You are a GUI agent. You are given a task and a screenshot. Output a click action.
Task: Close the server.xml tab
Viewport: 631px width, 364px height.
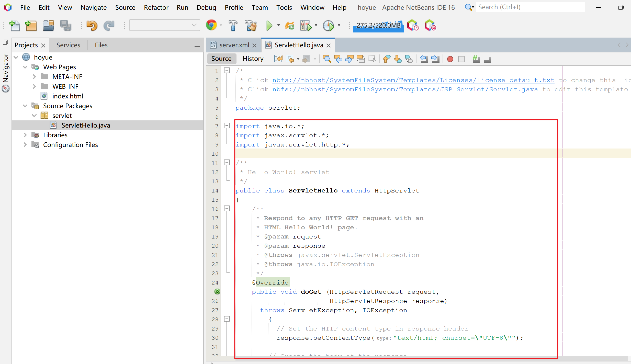[254, 45]
